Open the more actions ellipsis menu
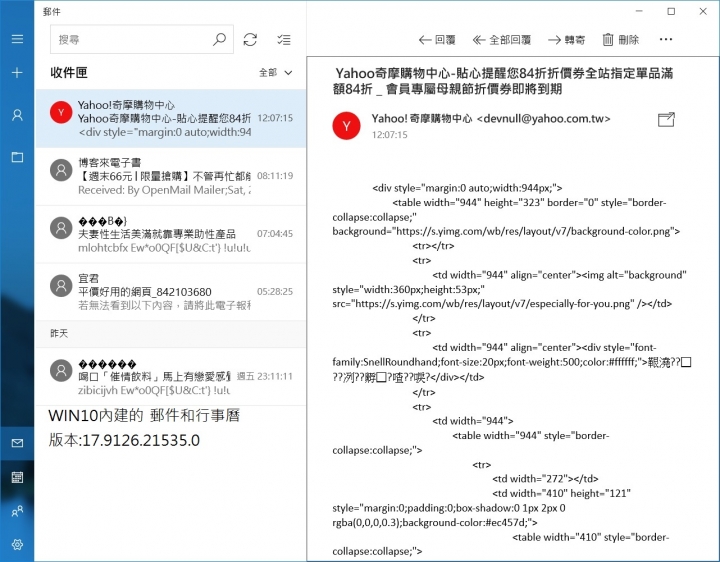The image size is (720, 562). [666, 39]
